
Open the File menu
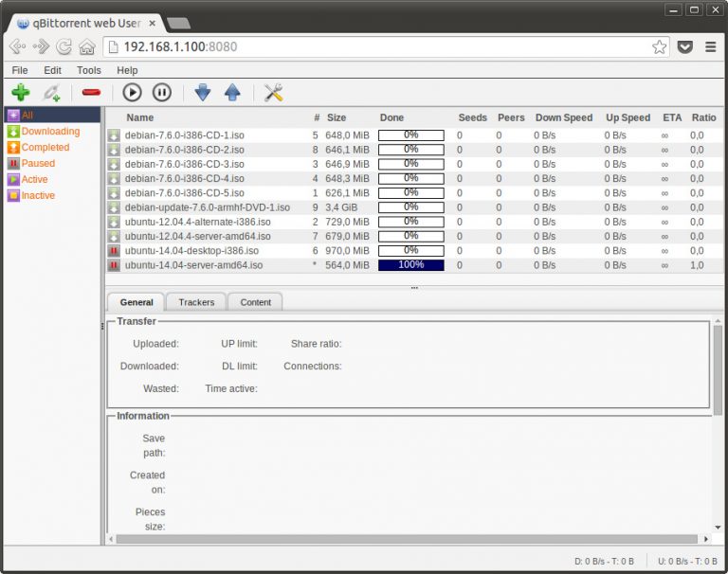20,70
